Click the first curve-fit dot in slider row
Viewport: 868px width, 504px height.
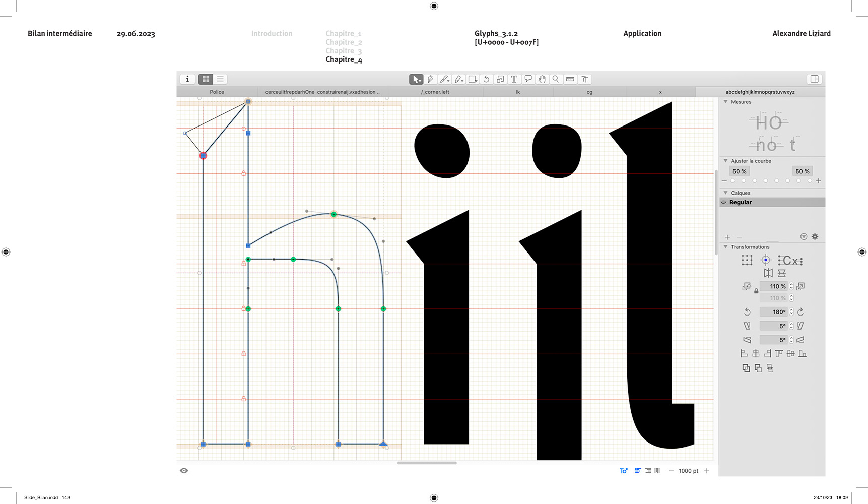(732, 181)
